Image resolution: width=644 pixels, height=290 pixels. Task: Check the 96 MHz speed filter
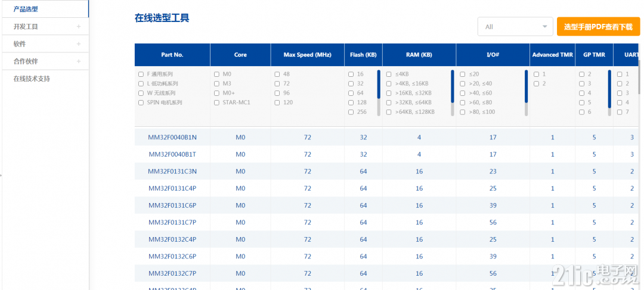(277, 93)
